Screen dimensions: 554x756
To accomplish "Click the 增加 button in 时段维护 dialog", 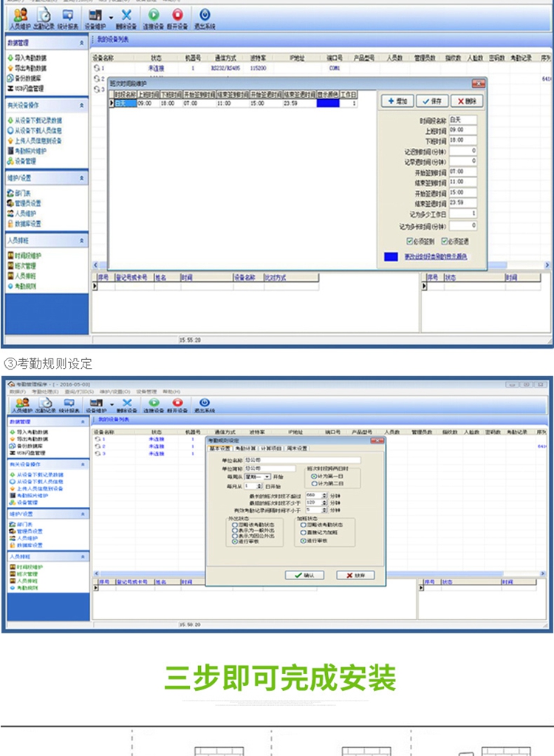I will [x=397, y=101].
